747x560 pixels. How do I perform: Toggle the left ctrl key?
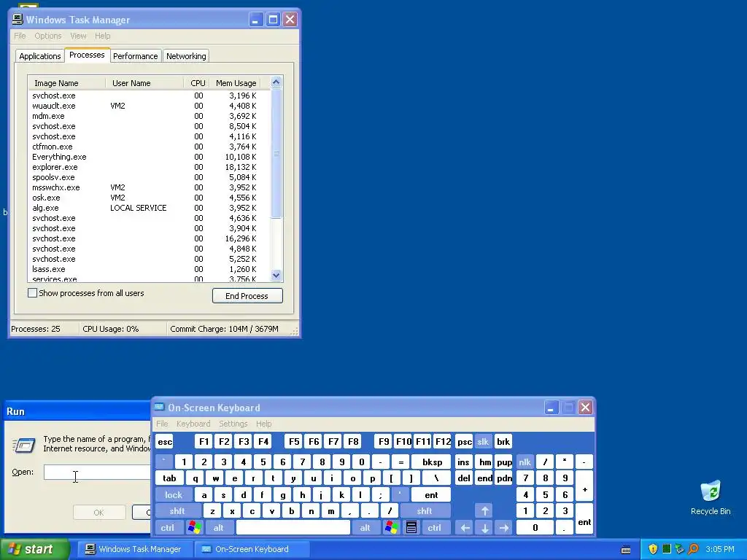tap(167, 528)
